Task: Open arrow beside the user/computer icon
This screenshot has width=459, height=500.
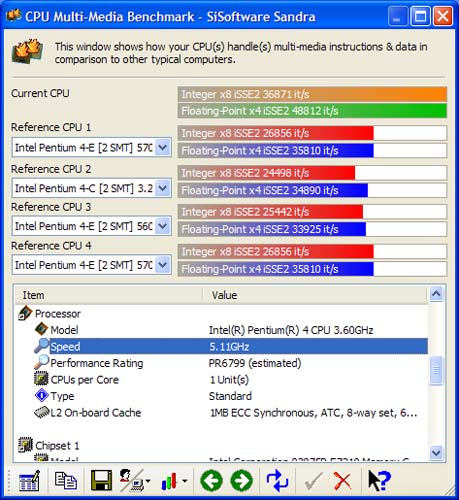Action: (x=148, y=481)
